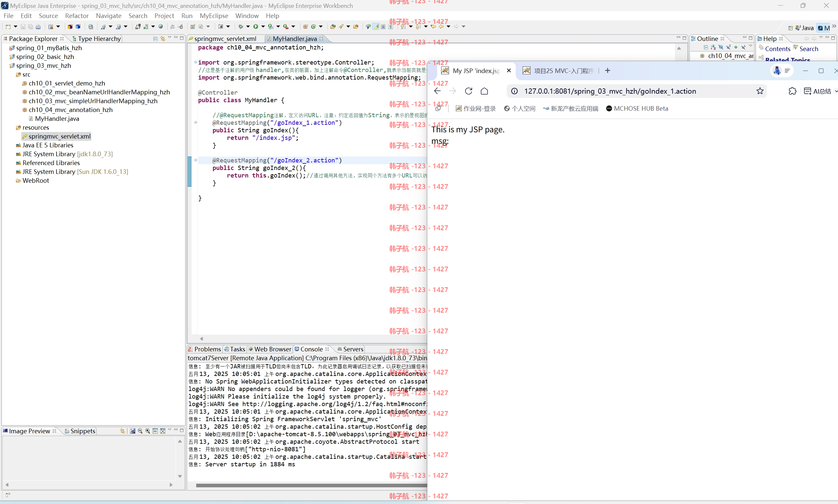Click the AI总结 button in browser

point(818,91)
